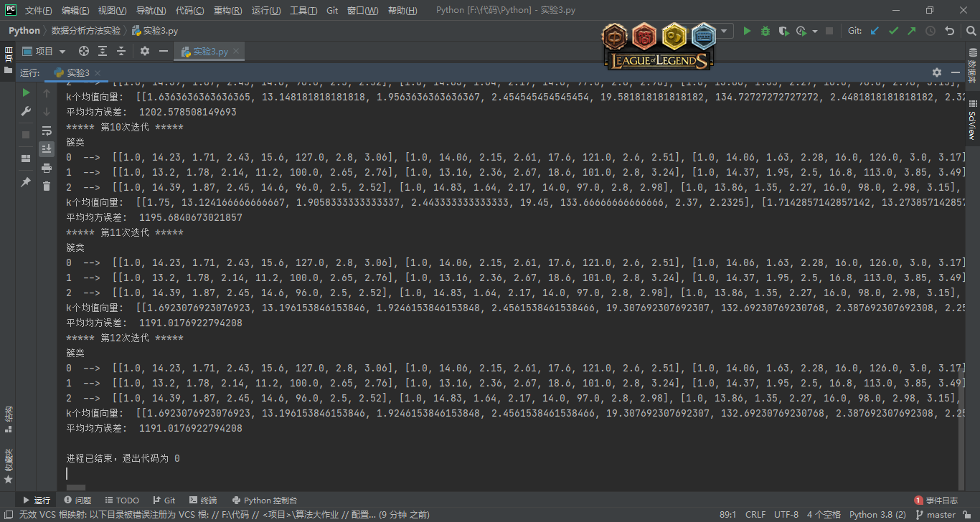Open 事件日志 in the status bar
Viewport: 980px width, 522px height.
936,500
